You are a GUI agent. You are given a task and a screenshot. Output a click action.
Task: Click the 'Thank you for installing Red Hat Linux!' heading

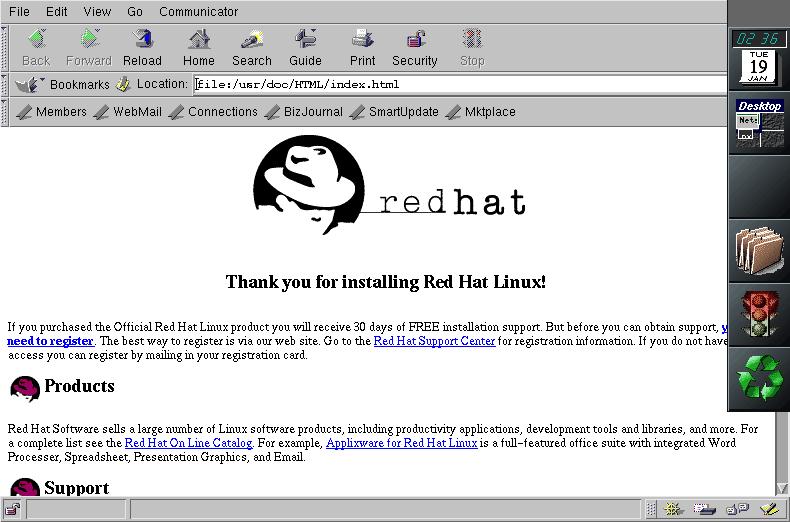click(x=386, y=282)
